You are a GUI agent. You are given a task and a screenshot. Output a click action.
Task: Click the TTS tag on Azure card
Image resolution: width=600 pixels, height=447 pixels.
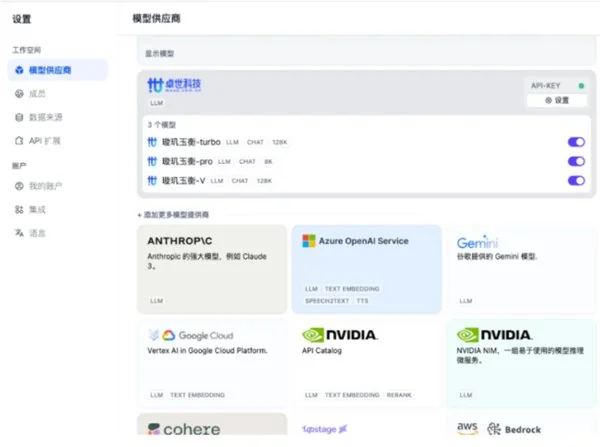click(x=362, y=301)
